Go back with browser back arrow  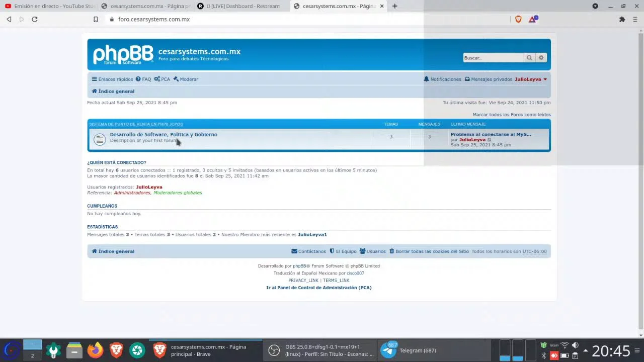click(9, 19)
